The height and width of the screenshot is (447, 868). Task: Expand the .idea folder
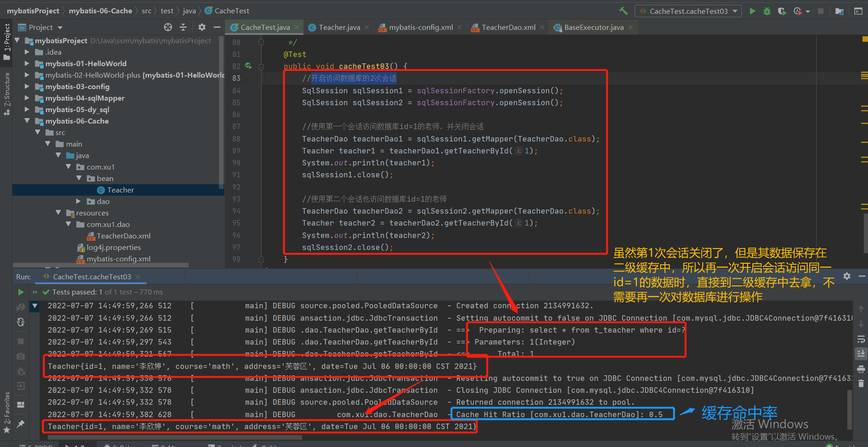coord(27,52)
